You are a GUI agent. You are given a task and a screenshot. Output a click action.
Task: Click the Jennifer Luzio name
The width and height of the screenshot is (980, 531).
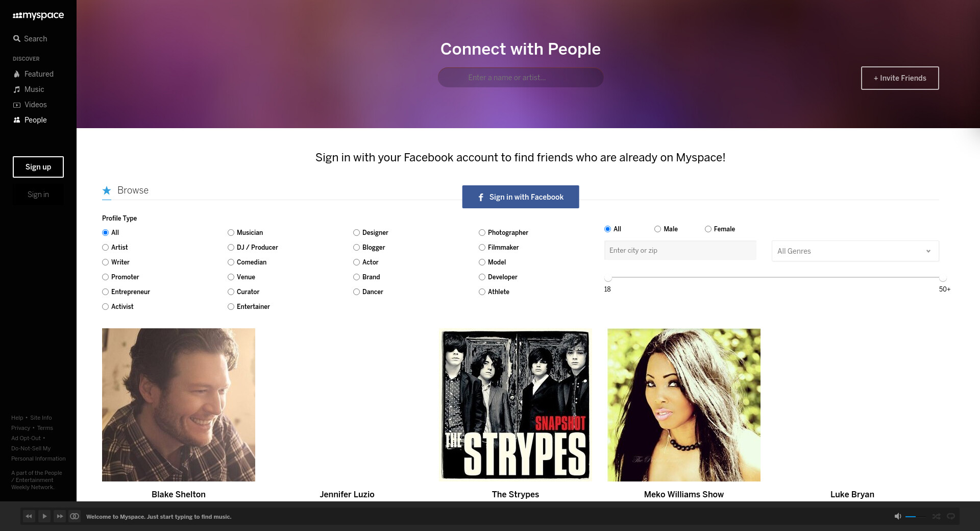pos(347,494)
